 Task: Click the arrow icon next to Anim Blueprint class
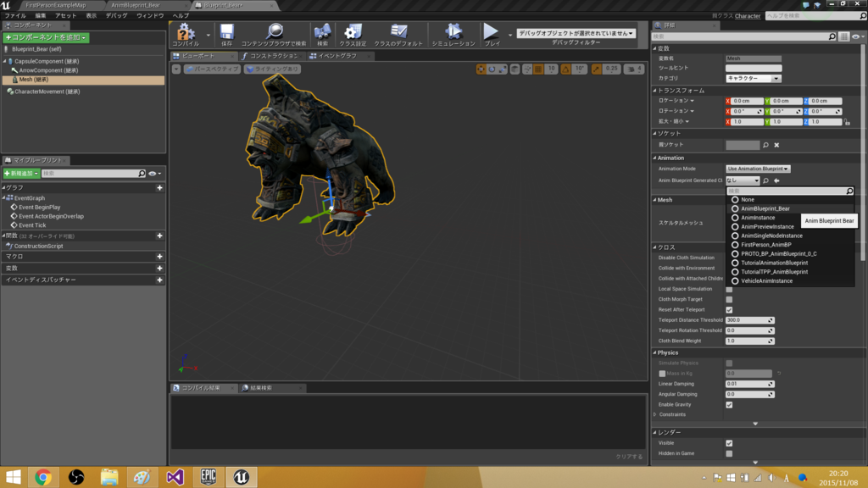pos(776,180)
